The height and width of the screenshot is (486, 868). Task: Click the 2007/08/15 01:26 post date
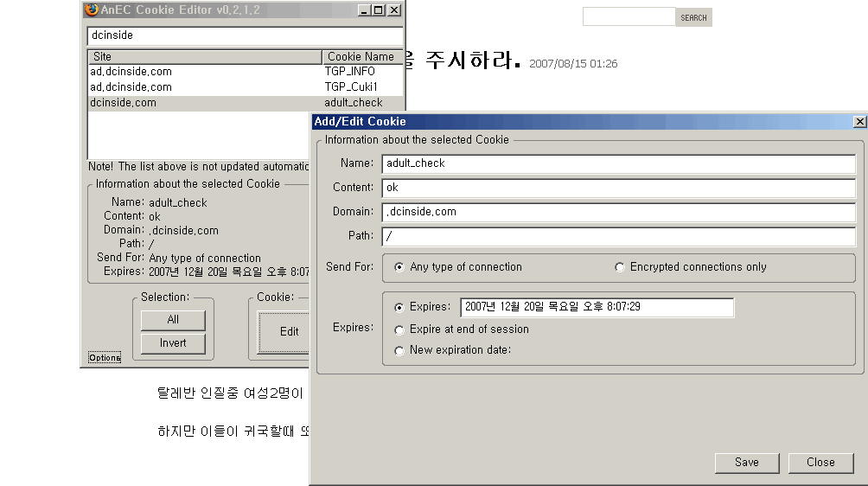click(573, 64)
